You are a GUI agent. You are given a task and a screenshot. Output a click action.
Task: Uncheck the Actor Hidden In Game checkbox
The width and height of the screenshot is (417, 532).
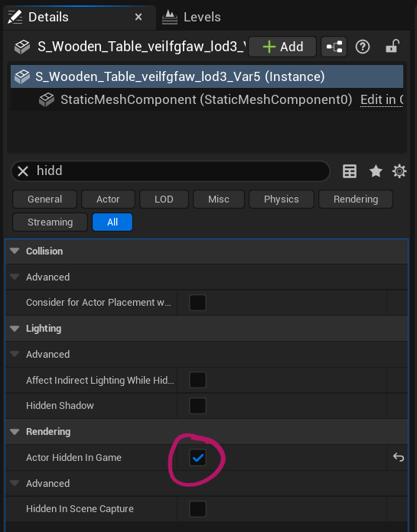tap(197, 458)
